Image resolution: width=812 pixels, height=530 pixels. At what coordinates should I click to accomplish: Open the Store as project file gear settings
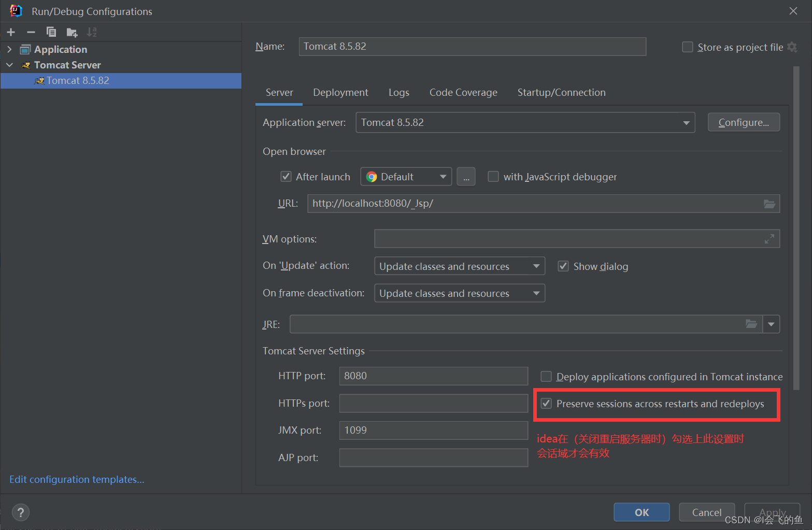[x=792, y=47]
